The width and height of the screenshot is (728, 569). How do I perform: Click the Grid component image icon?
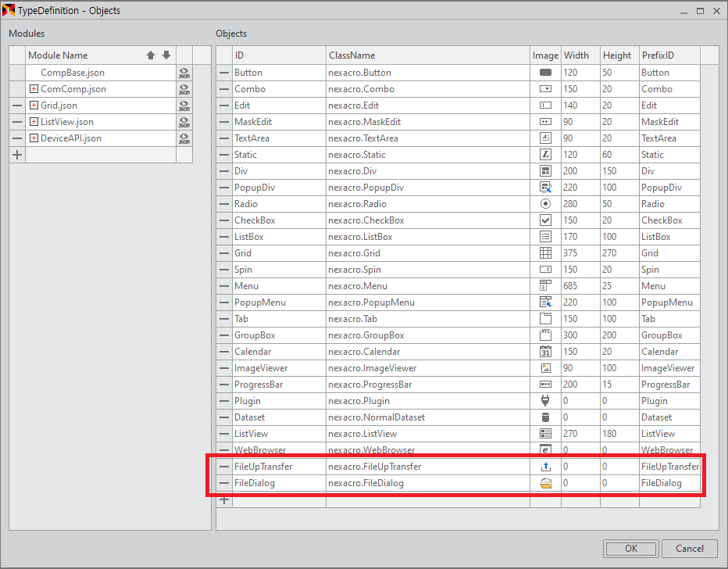(x=545, y=253)
